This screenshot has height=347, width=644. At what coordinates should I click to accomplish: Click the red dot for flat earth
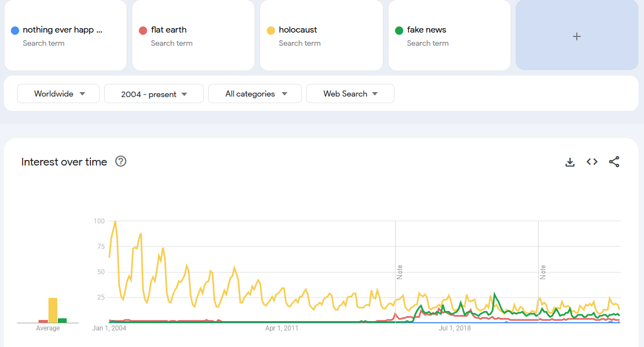(x=143, y=30)
